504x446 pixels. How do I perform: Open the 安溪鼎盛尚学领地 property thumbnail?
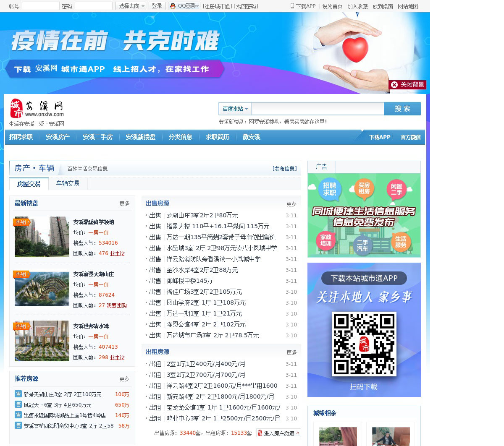pyautogui.click(x=42, y=237)
